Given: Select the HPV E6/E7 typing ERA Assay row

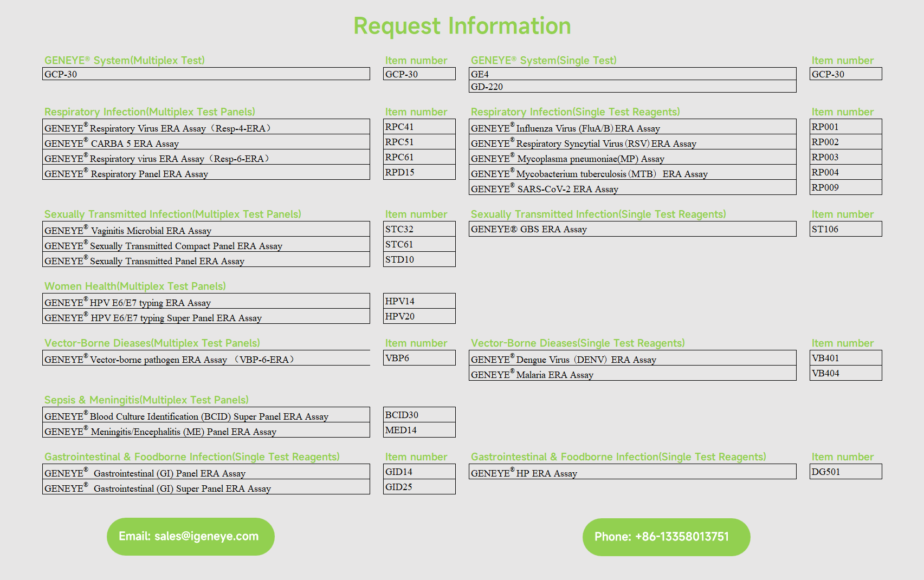Looking at the screenshot, I should tap(206, 301).
